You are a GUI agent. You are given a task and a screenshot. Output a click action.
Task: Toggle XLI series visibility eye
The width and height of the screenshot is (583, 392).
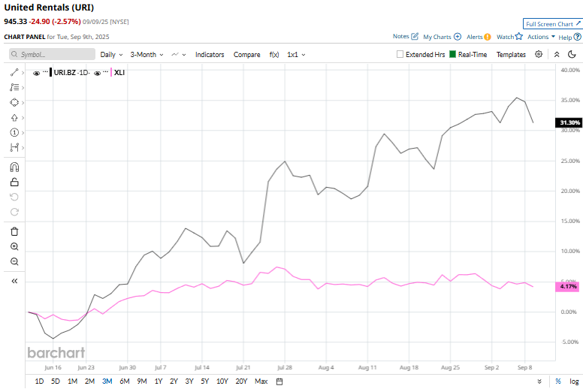[98, 73]
